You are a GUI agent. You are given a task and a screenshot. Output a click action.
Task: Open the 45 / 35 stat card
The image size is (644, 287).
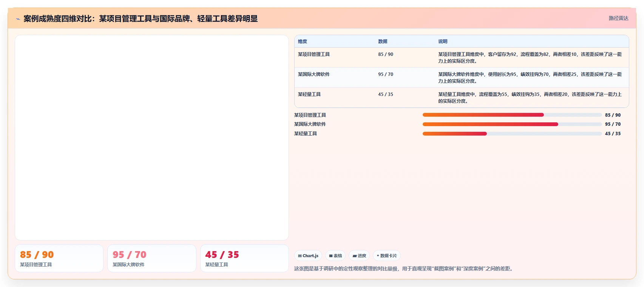tap(244, 258)
